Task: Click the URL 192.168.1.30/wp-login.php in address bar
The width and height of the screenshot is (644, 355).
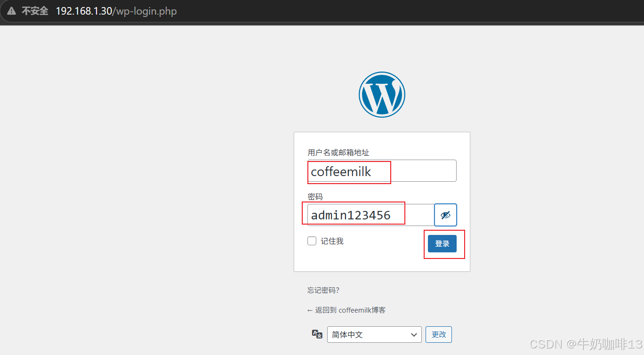Action: point(116,11)
